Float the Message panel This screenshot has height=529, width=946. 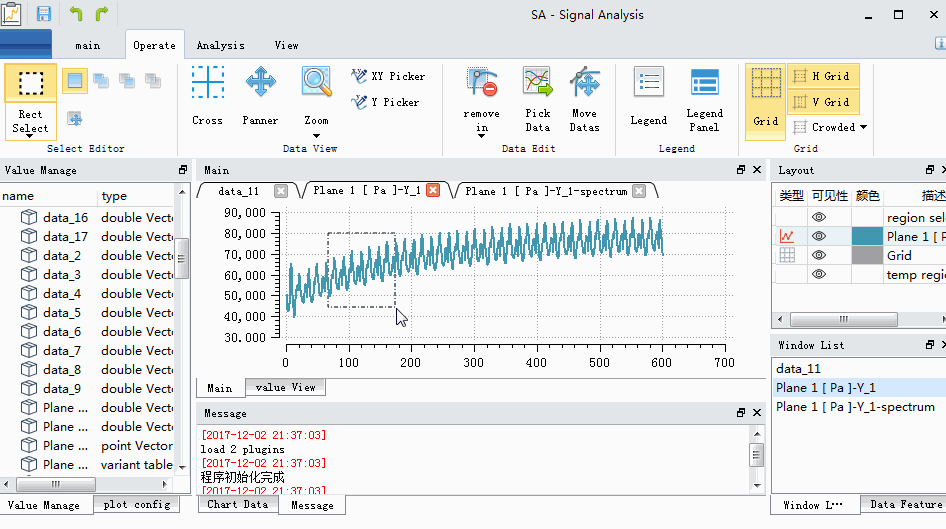[x=741, y=413]
